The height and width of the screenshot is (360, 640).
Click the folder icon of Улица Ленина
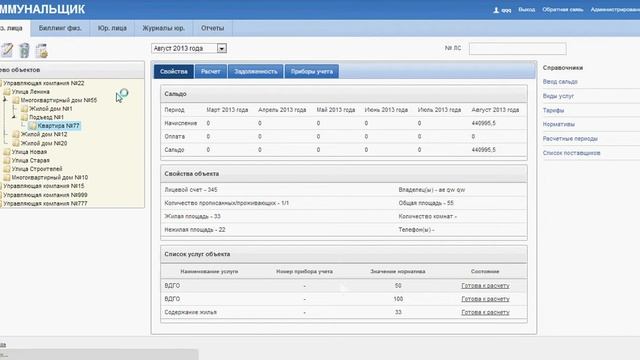7,92
